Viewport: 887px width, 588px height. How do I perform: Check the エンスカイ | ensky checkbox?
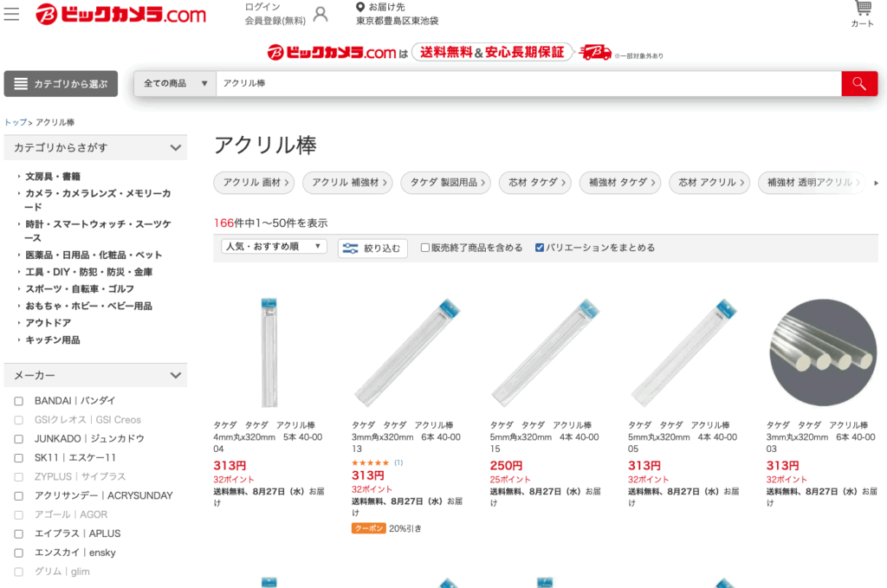[x=19, y=553]
